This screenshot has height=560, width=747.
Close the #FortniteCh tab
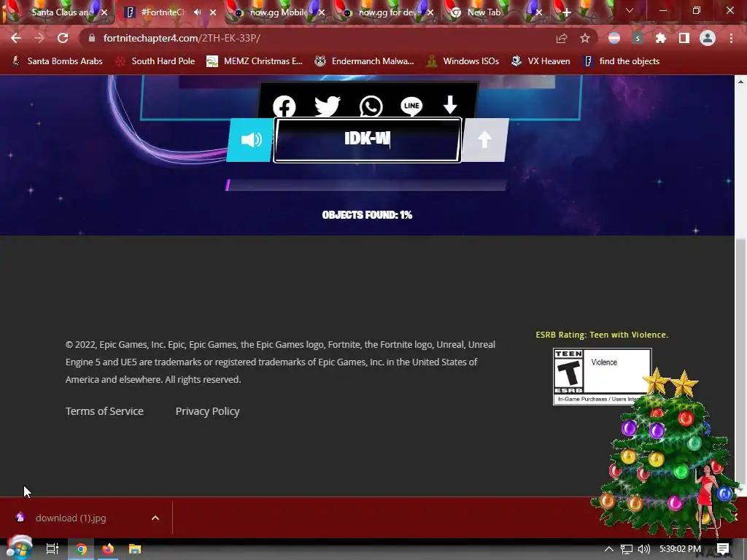pyautogui.click(x=213, y=12)
